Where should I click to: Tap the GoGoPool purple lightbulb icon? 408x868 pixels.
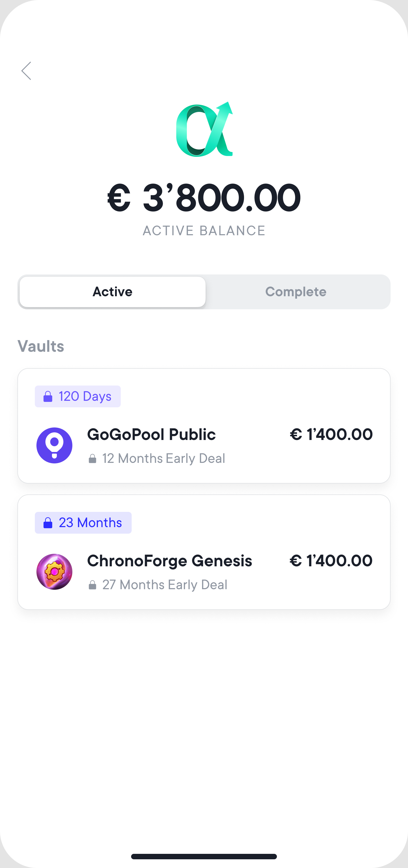click(x=54, y=445)
